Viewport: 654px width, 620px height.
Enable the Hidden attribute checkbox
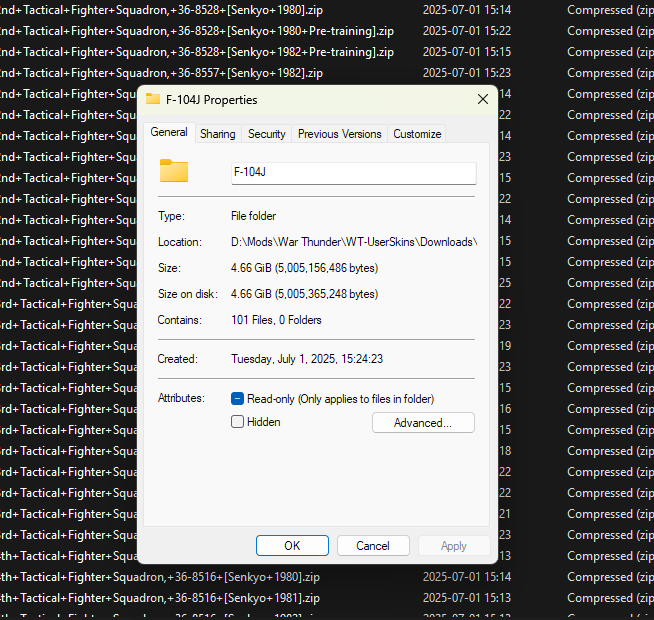pos(237,422)
